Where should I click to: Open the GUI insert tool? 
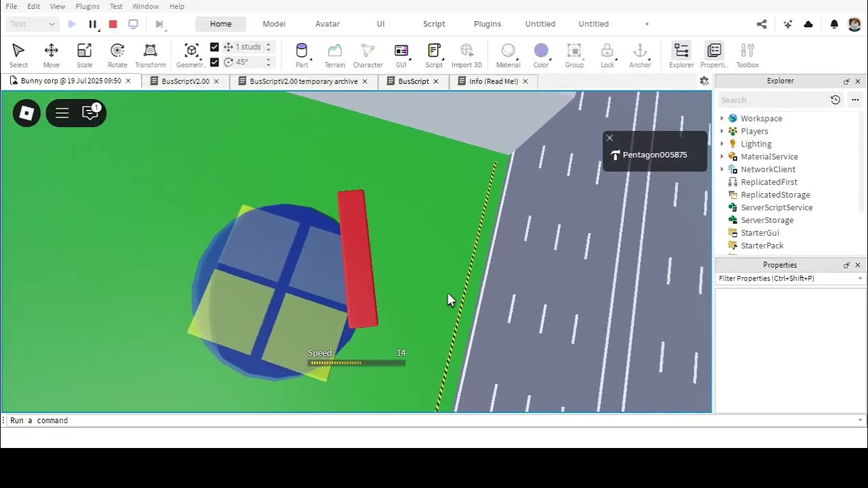pos(401,56)
